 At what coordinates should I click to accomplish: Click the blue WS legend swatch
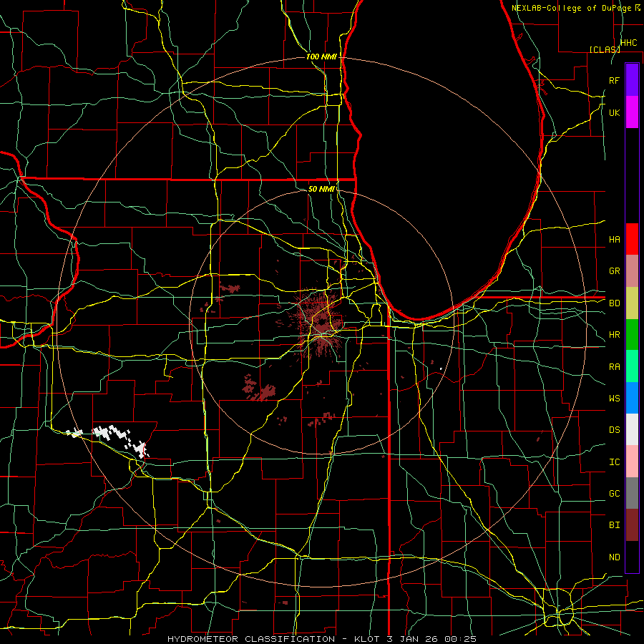(632, 398)
